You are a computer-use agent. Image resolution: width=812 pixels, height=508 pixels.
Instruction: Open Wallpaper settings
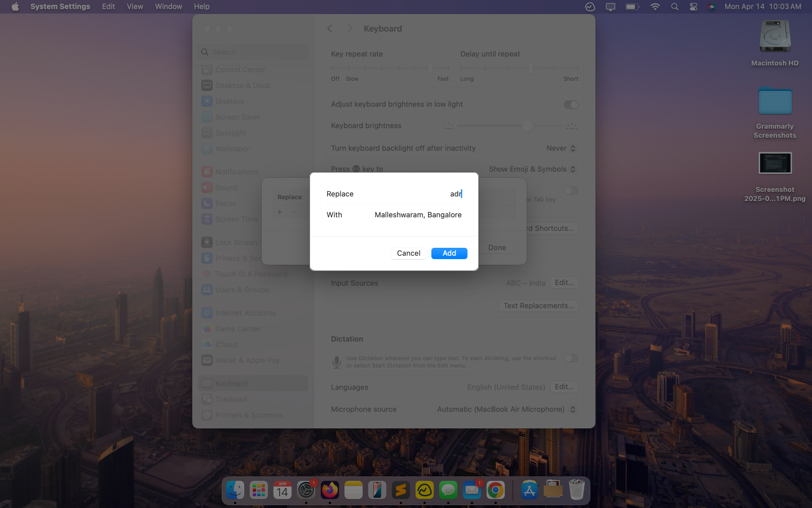(x=231, y=148)
